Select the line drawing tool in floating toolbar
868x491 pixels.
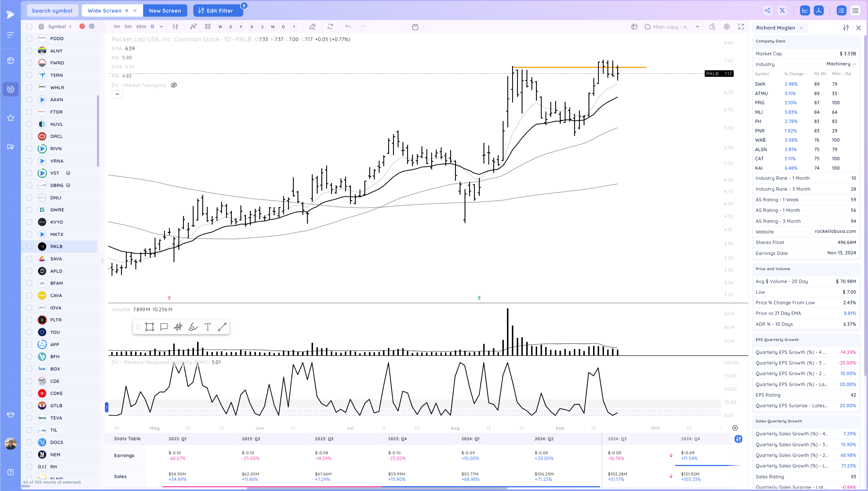click(x=222, y=327)
